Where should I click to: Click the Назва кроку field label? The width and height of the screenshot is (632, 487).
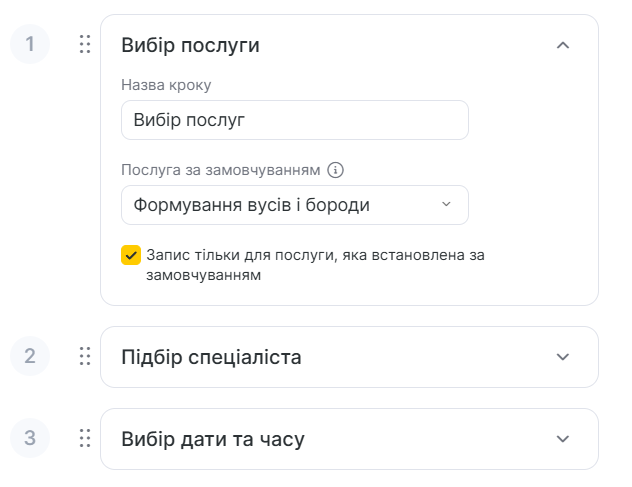click(166, 85)
